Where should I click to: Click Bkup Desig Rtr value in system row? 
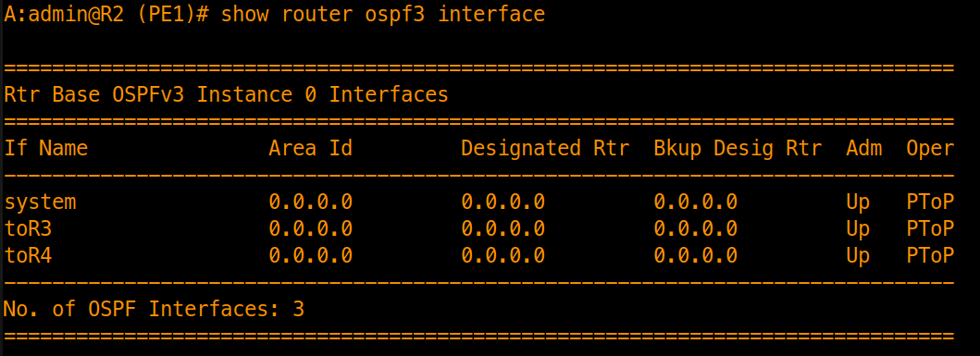696,203
